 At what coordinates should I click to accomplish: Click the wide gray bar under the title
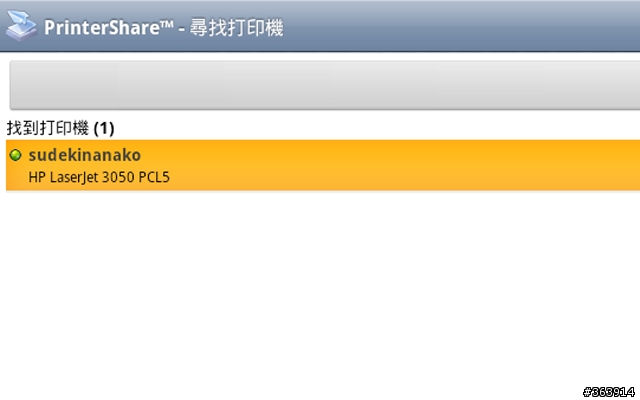325,85
